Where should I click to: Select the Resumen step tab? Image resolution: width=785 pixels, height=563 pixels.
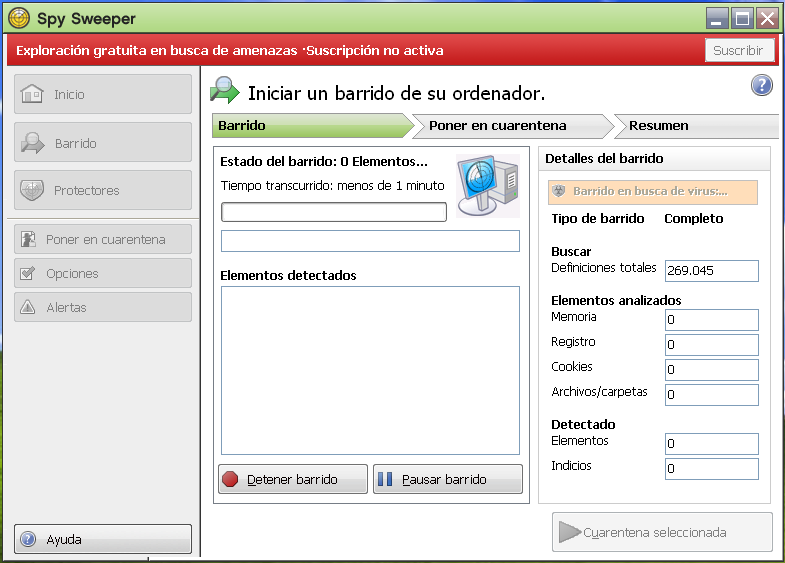[x=696, y=126]
